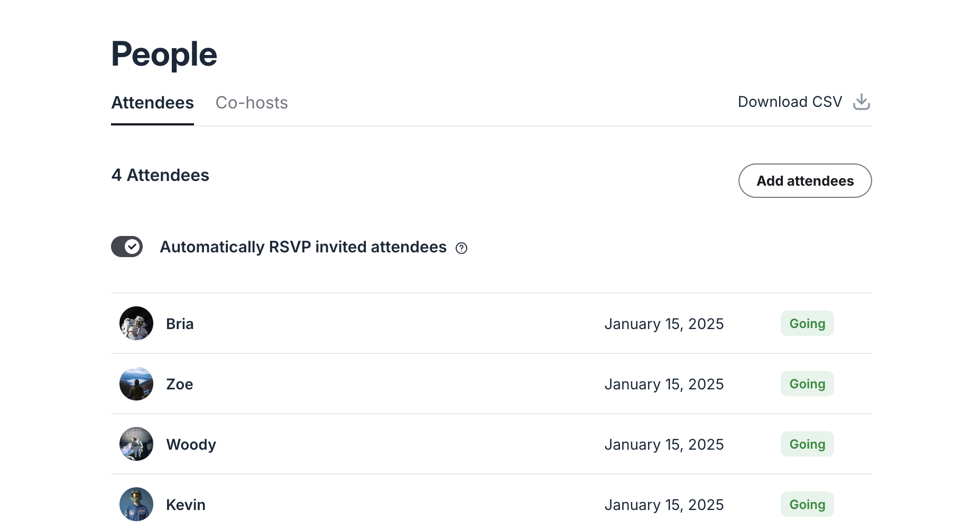Change Bria's Going status

click(807, 323)
